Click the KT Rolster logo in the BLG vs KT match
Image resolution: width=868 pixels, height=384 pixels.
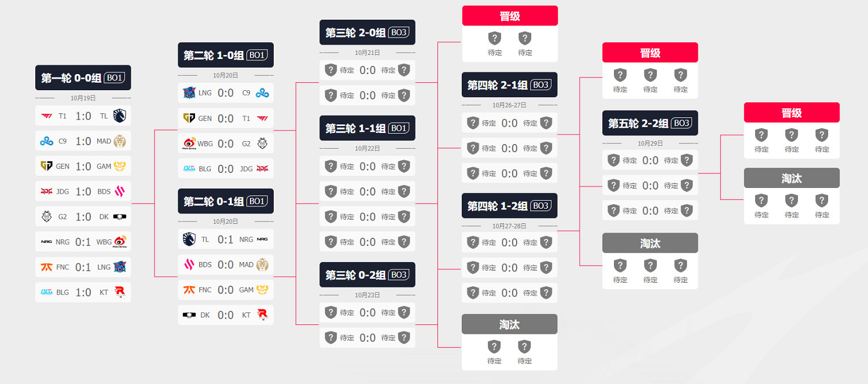tap(120, 292)
